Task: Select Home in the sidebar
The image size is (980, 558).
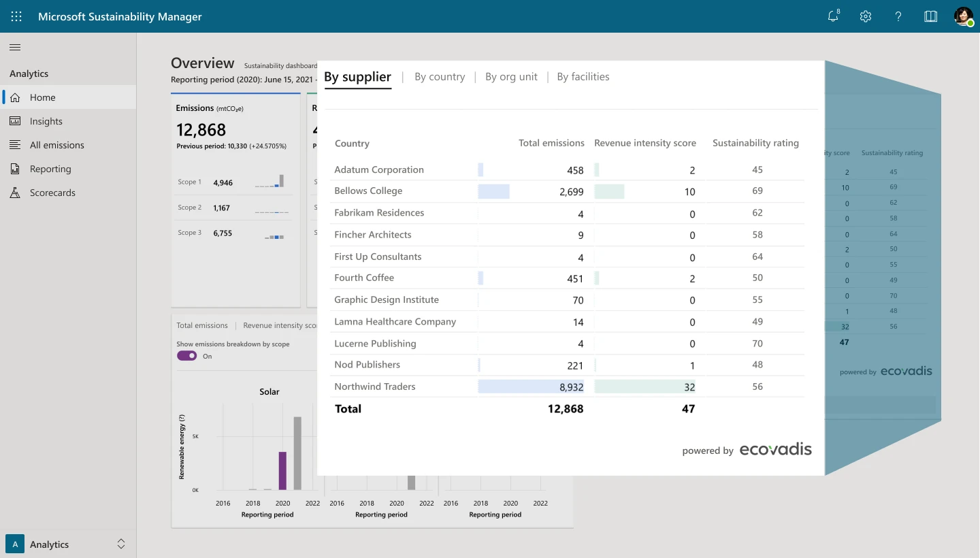Action: [x=43, y=97]
